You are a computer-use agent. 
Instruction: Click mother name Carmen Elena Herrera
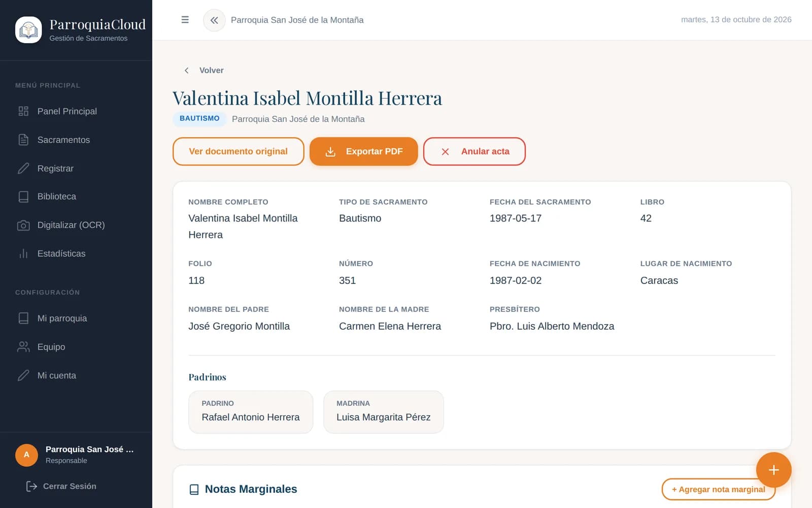click(x=390, y=326)
